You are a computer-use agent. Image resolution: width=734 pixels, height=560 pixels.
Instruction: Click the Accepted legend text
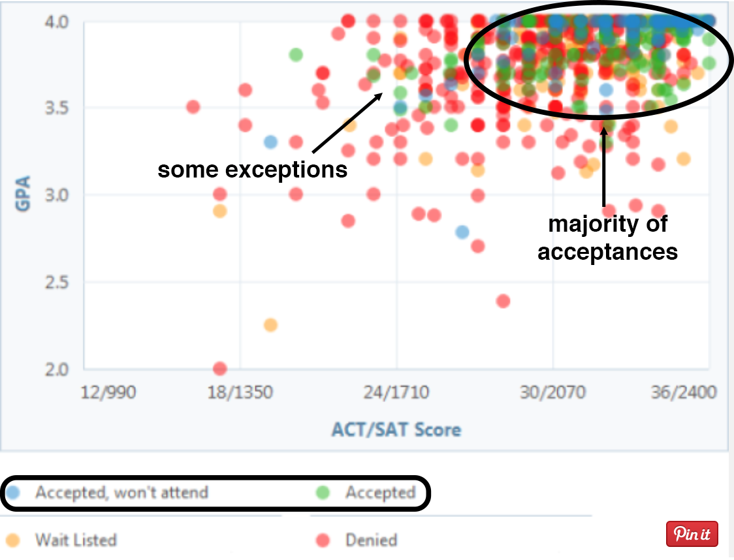tap(381, 493)
